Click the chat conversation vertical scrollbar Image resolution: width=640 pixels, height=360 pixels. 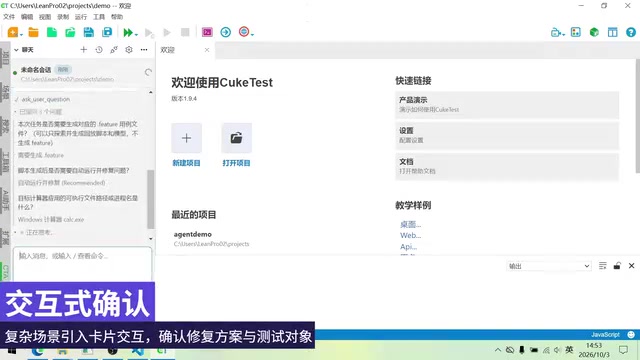click(x=151, y=199)
